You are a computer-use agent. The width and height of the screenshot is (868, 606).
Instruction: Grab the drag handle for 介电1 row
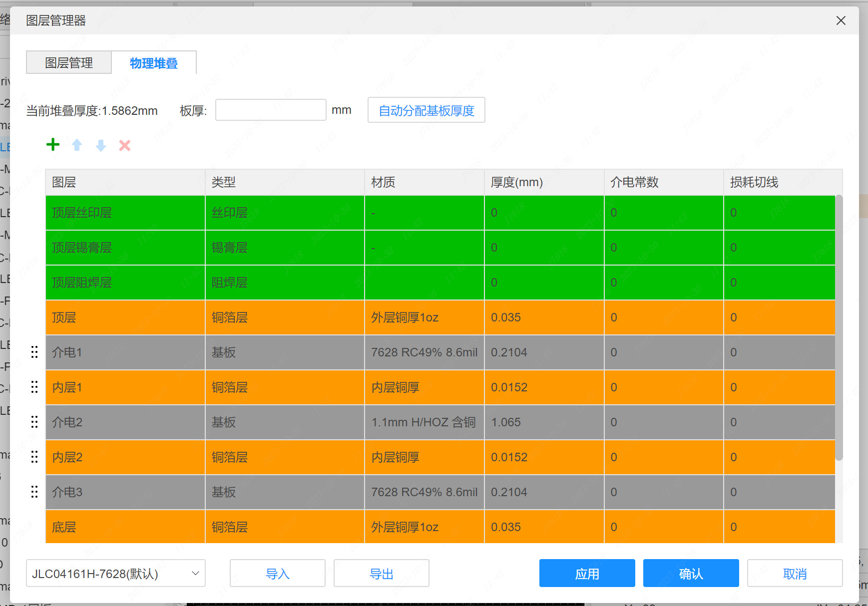(x=34, y=352)
